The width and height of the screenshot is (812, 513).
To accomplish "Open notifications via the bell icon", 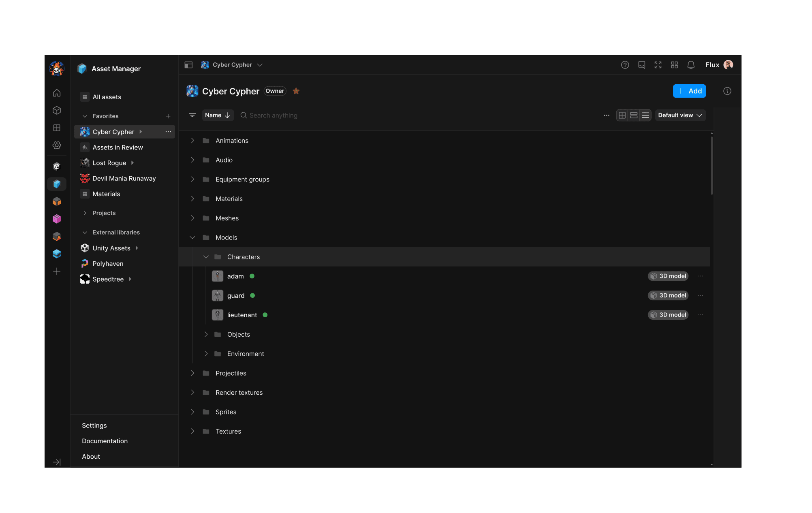I will (691, 65).
